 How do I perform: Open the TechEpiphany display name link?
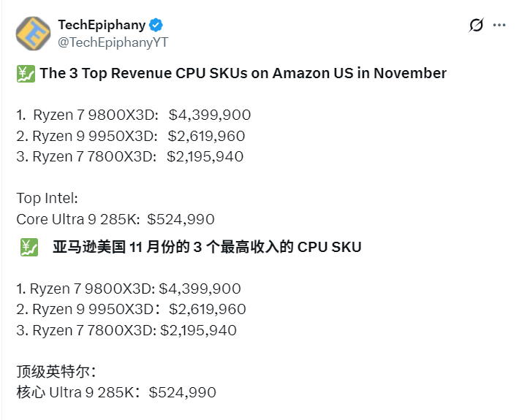[x=102, y=25]
